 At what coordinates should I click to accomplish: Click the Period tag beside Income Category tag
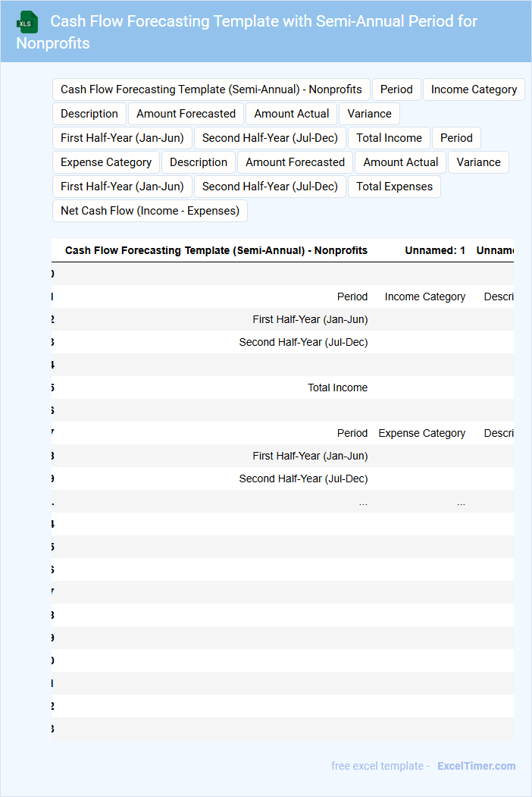click(396, 89)
